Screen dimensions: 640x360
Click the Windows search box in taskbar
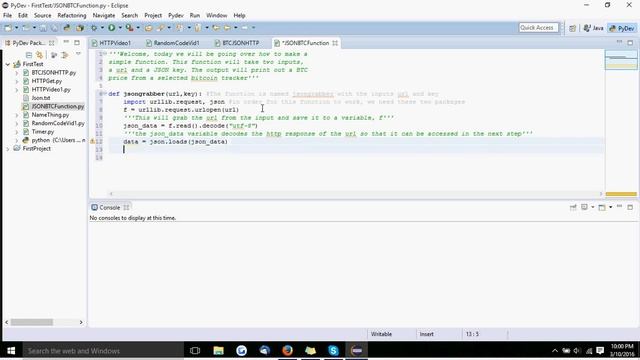point(102,351)
